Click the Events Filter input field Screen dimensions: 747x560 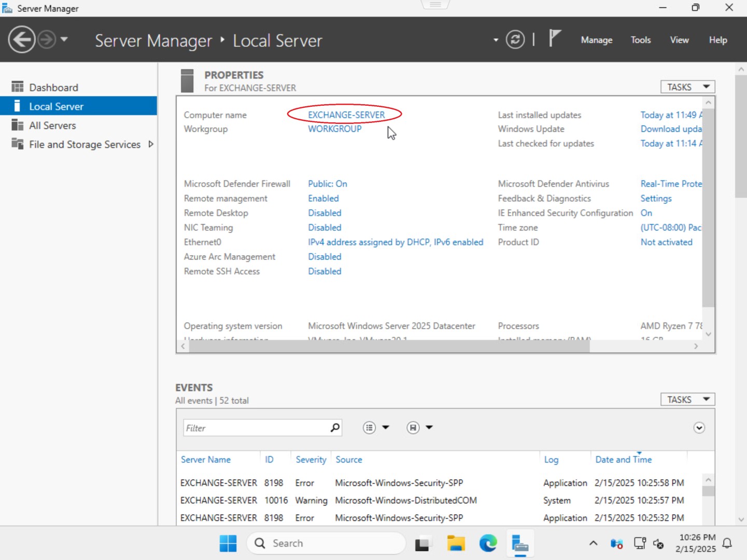pyautogui.click(x=257, y=428)
